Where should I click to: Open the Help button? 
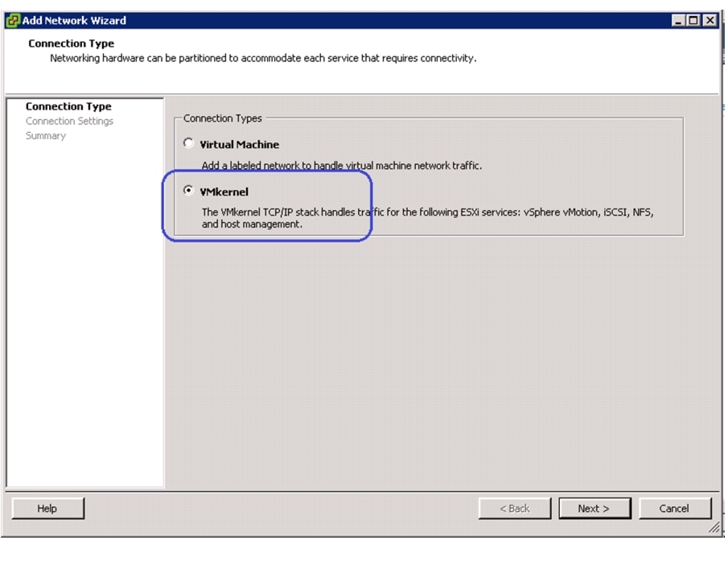click(x=47, y=508)
